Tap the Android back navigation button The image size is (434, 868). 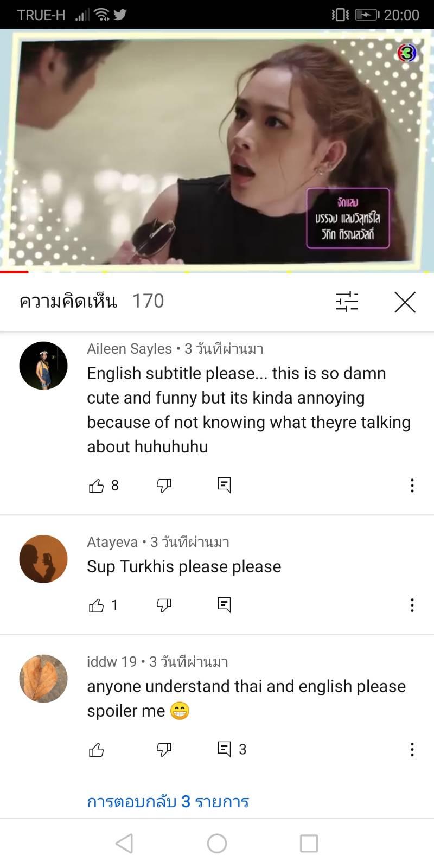(124, 844)
